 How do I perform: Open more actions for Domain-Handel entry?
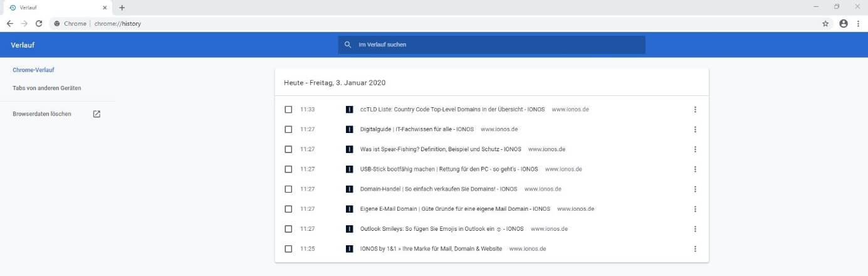695,189
